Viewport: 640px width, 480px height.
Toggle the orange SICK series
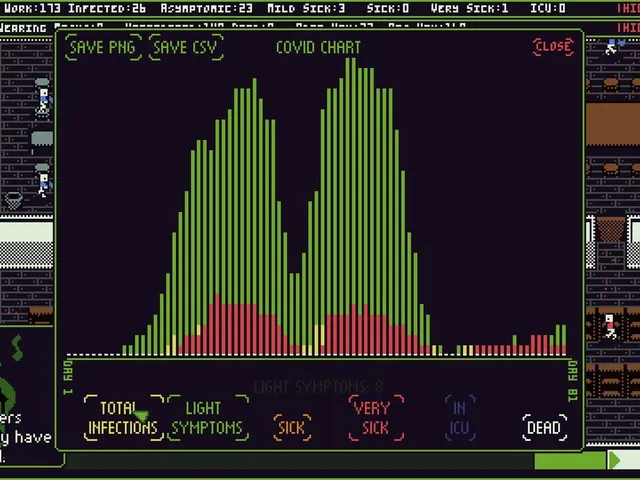[292, 427]
